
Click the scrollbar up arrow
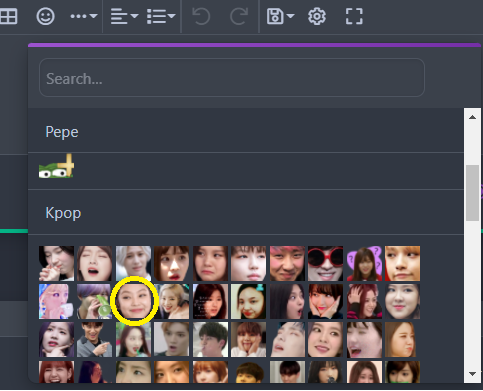point(472,117)
